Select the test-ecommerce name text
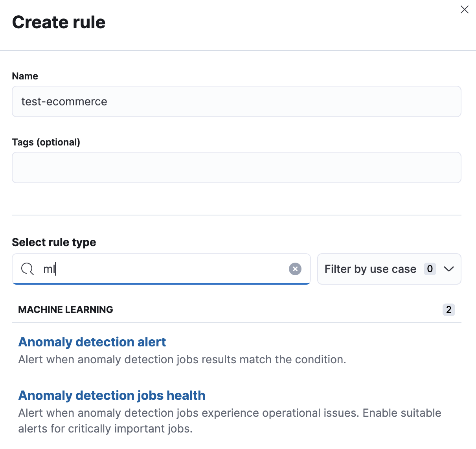 click(x=64, y=101)
